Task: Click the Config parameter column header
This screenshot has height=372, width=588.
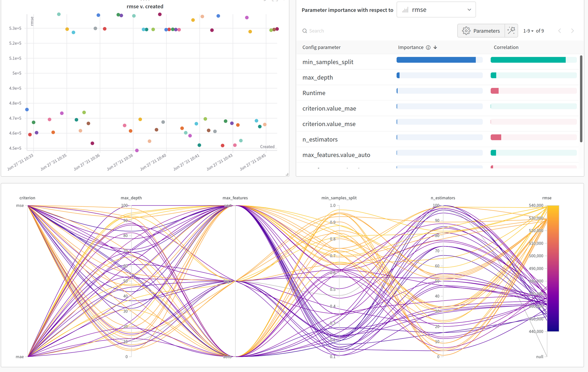Action: point(321,47)
